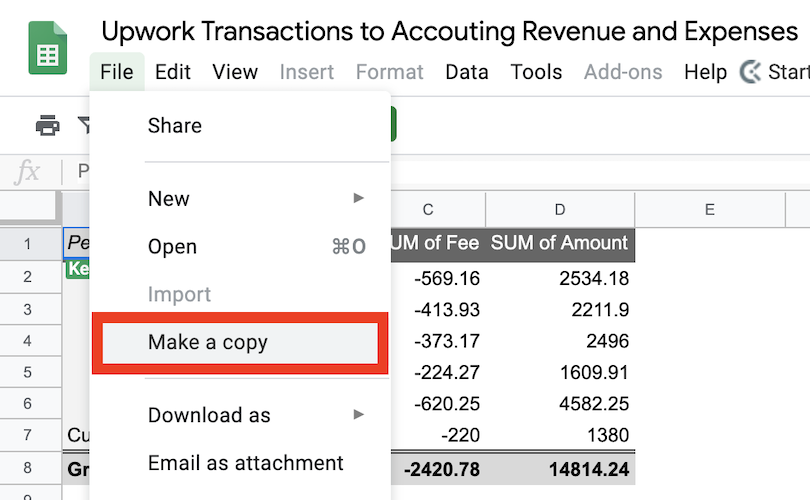
Task: Click cell containing -224.27
Action: click(438, 372)
